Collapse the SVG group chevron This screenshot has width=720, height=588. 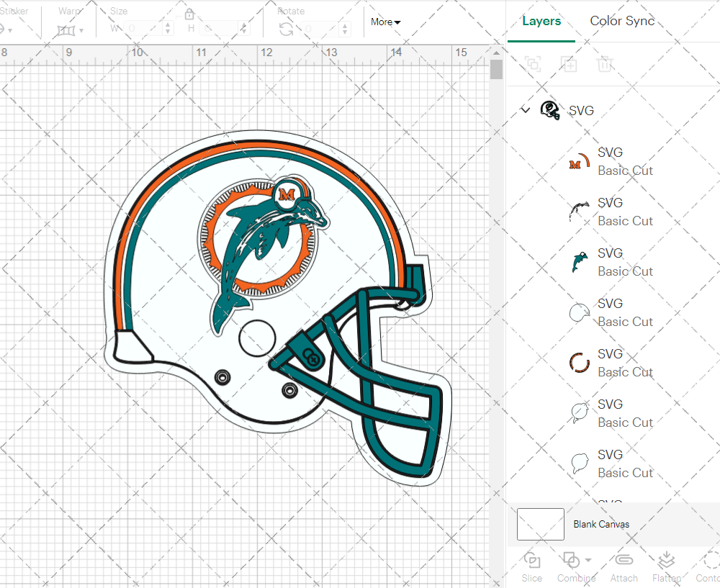[526, 110]
